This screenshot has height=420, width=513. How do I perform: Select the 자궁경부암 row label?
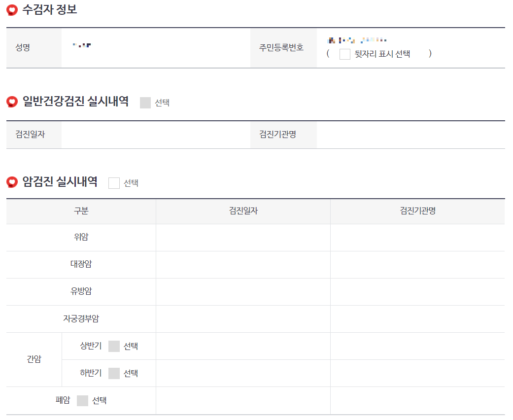point(80,319)
